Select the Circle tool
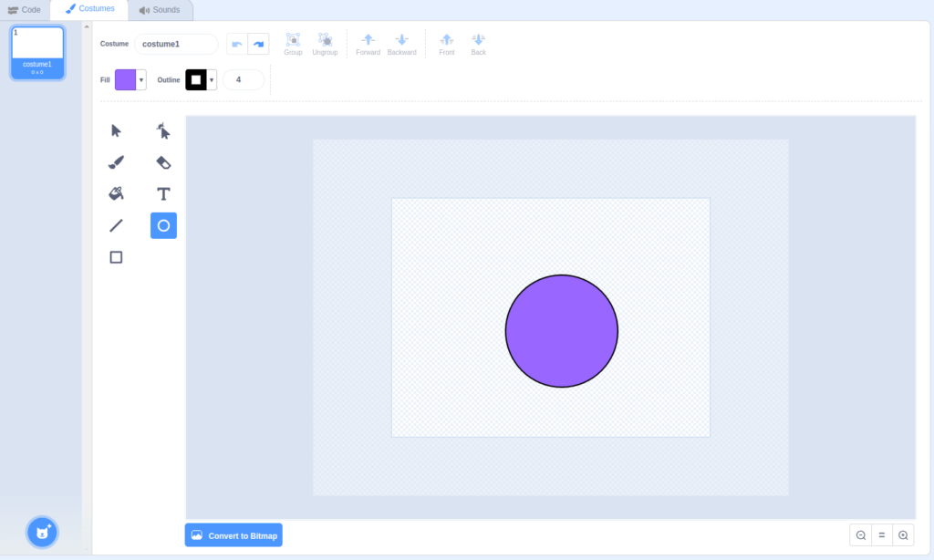934x560 pixels. (x=163, y=225)
